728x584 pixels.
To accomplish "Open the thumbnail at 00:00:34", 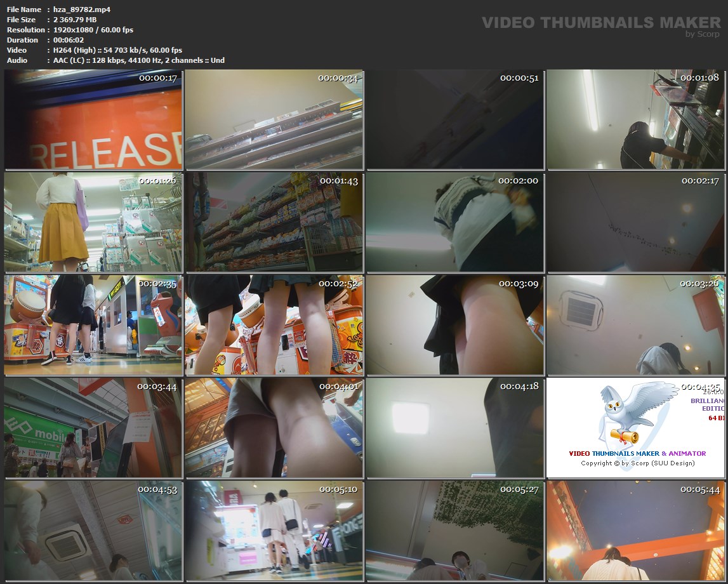I will click(x=274, y=119).
